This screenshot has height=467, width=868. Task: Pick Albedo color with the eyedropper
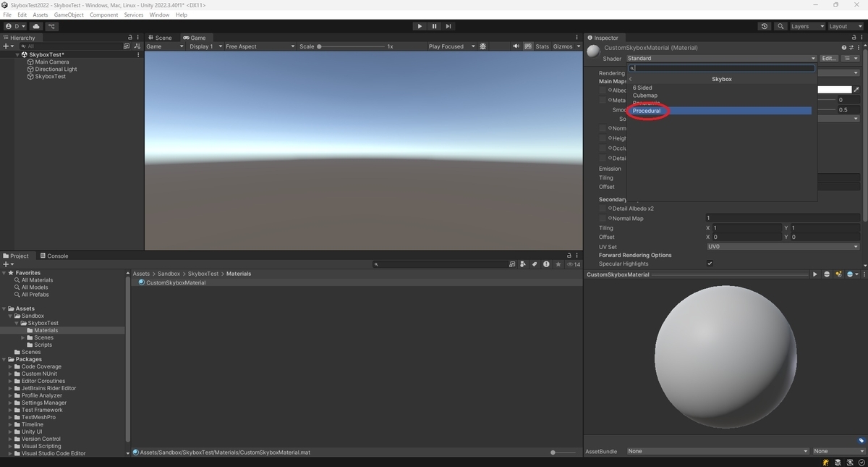click(856, 90)
